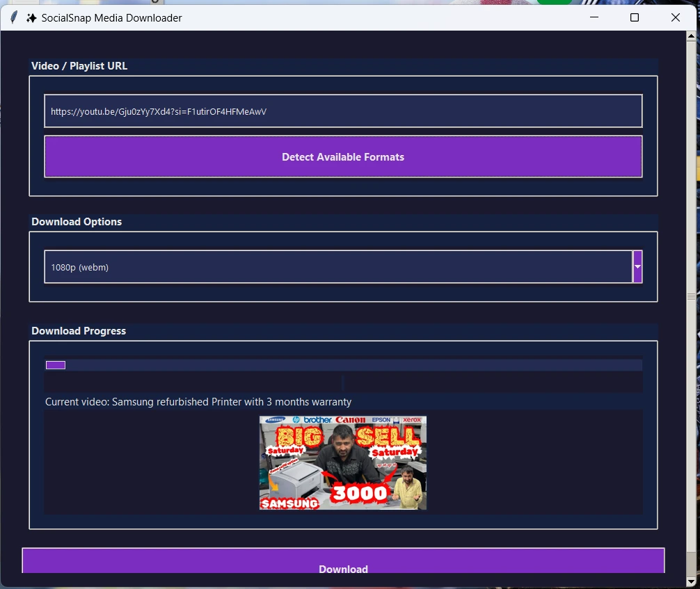
Task: Click the scrollbar up arrow
Action: [x=691, y=36]
